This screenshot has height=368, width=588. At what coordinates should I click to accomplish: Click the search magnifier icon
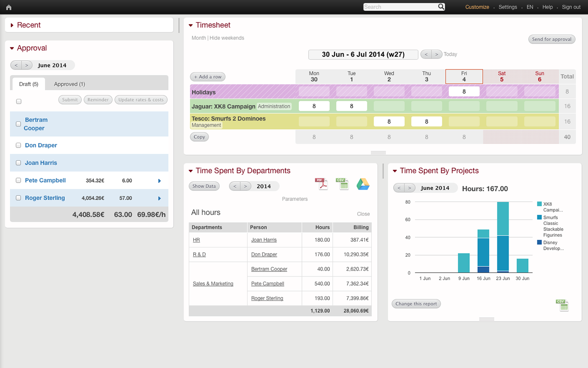pyautogui.click(x=441, y=7)
